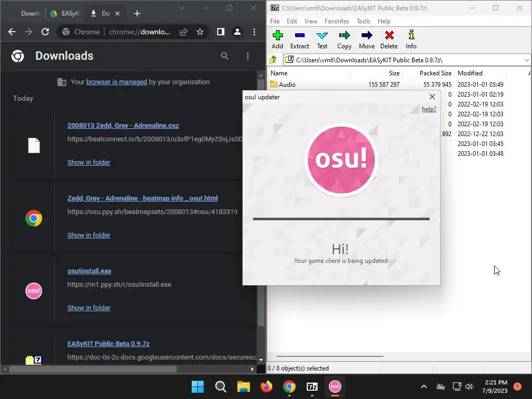Open osu!install.exe download link
The image size is (532, 399).
[x=89, y=271]
